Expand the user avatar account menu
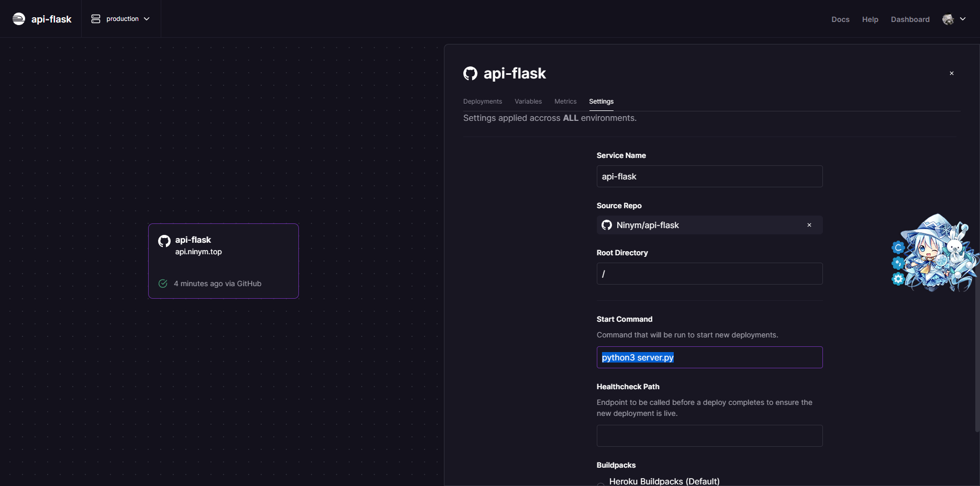Viewport: 980px width, 486px height. point(954,19)
